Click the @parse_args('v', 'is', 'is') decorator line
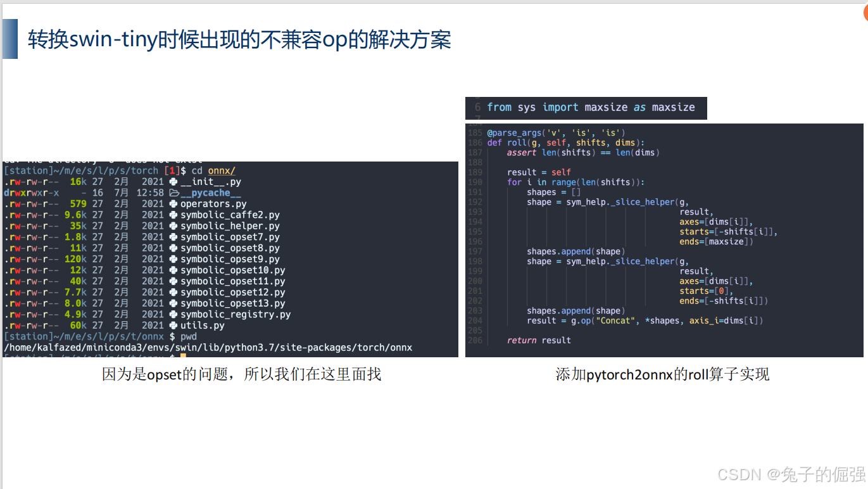 pyautogui.click(x=556, y=133)
